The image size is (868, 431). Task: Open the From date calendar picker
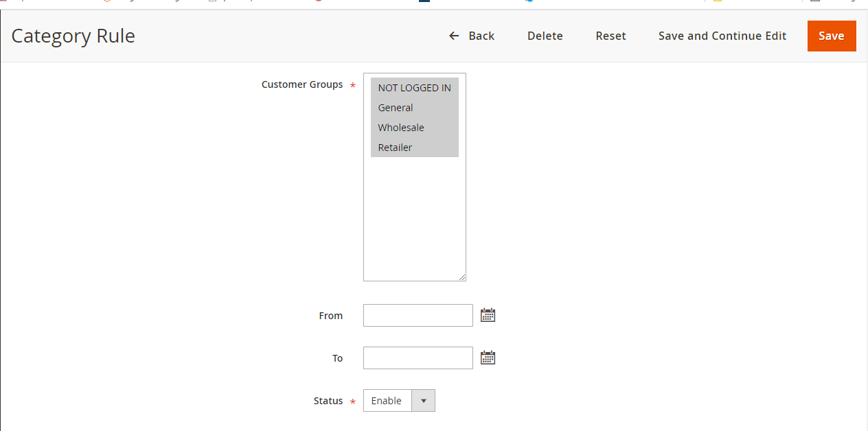pyautogui.click(x=488, y=315)
